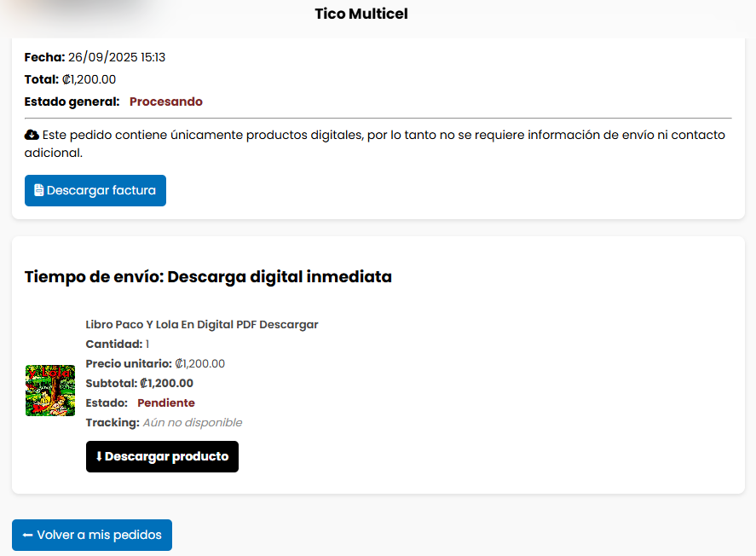Click the cloud download icon in the notice
756x556 pixels.
(32, 135)
